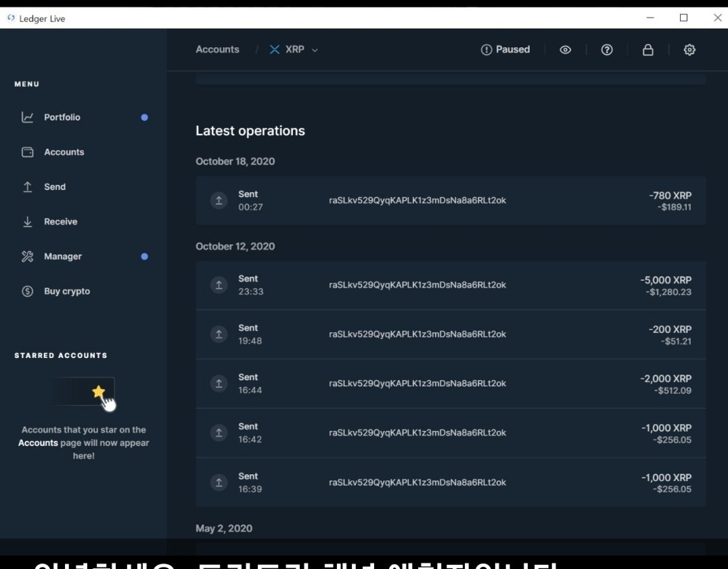Go to Accounts via the breadcrumb link
This screenshot has height=569, width=728.
pos(217,49)
